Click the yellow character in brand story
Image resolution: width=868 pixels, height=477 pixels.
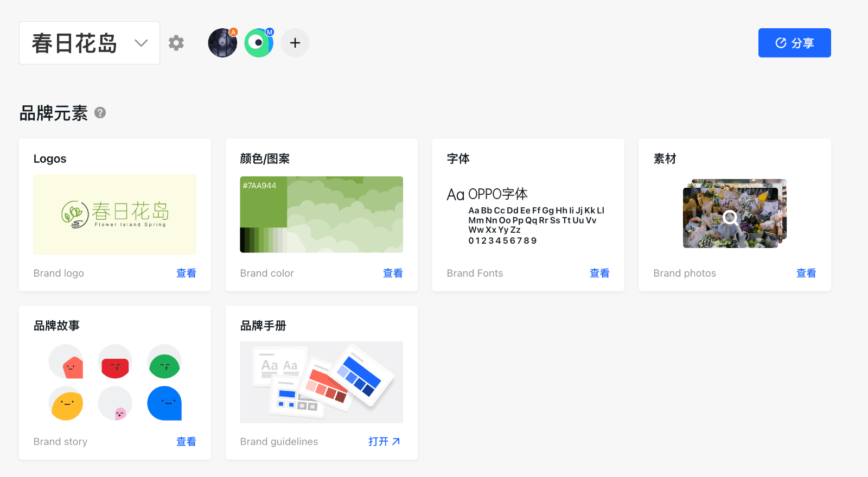coord(67,404)
